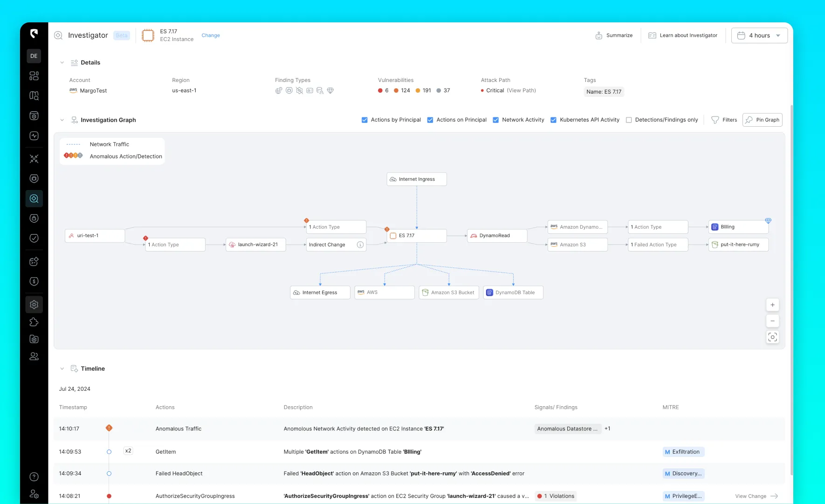
Task: Fit the graph to view
Action: pyautogui.click(x=772, y=337)
